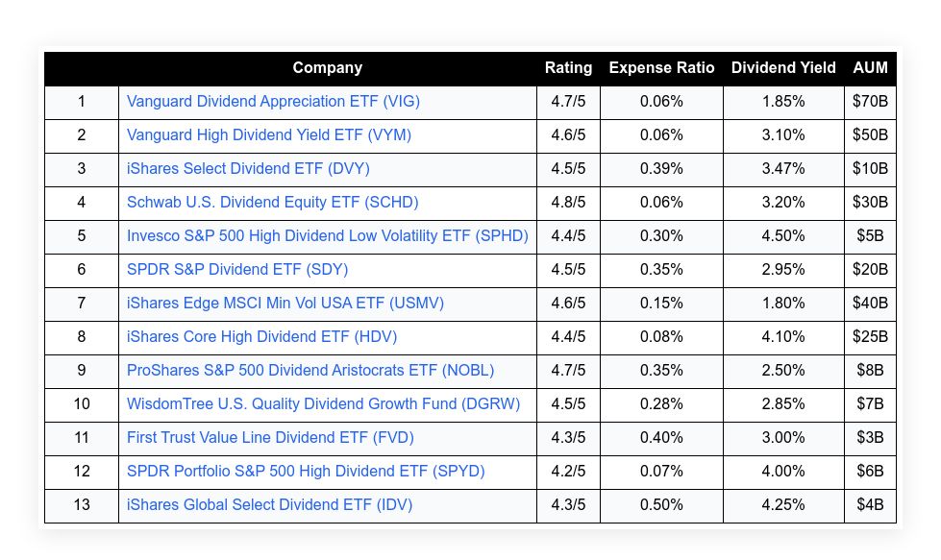This screenshot has width=941, height=560.
Task: Open iShares Core High Dividend ETF (HDV)
Action: point(261,337)
